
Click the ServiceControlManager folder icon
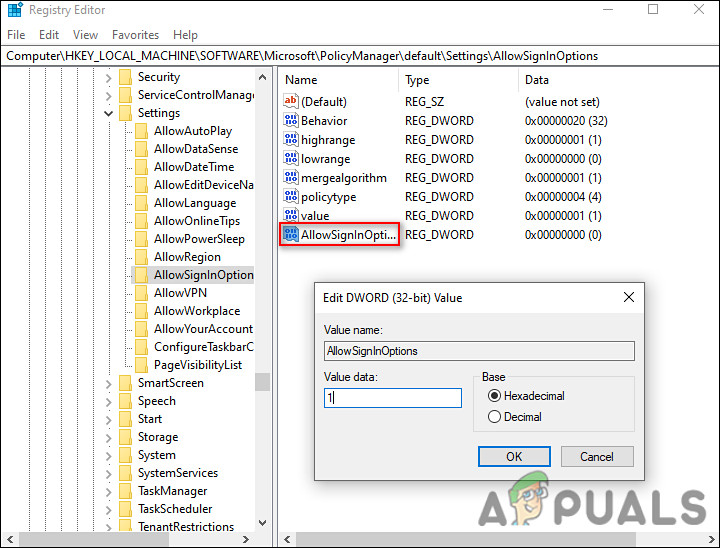coord(125,95)
